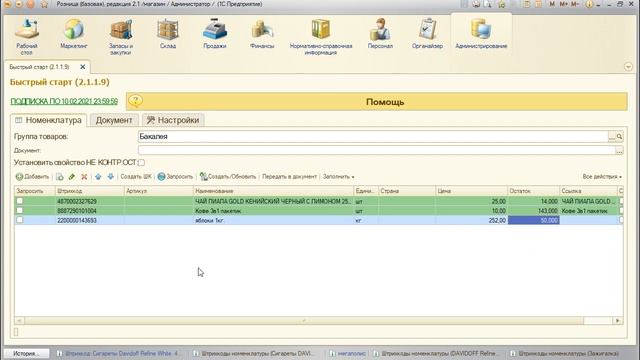
Task: Switch to the Настройки tab
Action: 173,120
